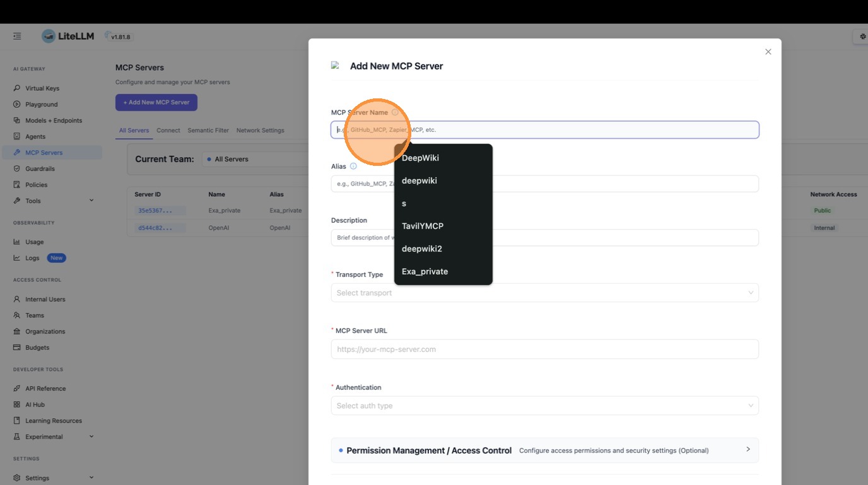Choose Exa_private from the suggestions
Screen dimensions: 868x485
pos(443,271)
